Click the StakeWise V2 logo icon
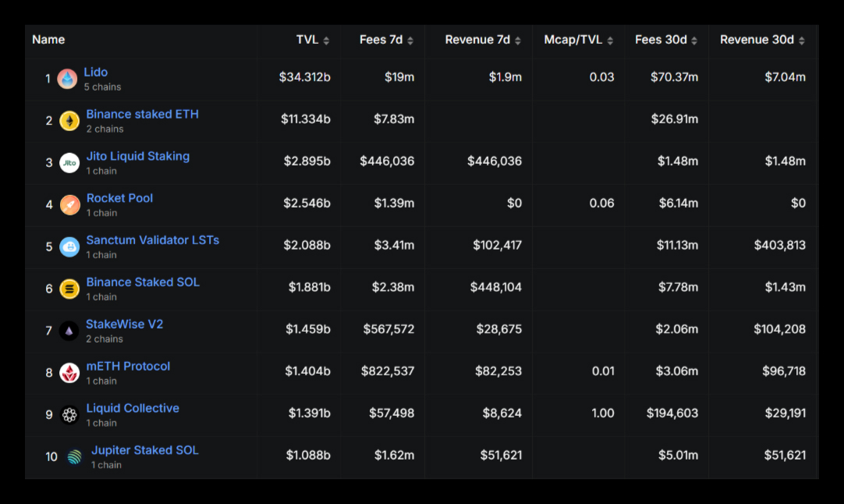This screenshot has height=504, width=844. click(69, 331)
